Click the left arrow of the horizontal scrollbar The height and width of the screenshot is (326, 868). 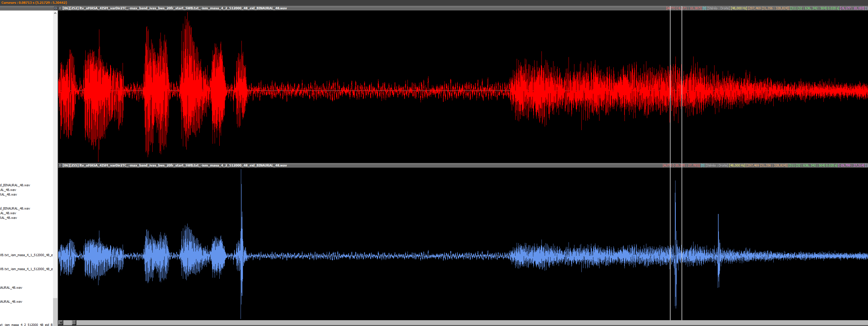(x=61, y=323)
